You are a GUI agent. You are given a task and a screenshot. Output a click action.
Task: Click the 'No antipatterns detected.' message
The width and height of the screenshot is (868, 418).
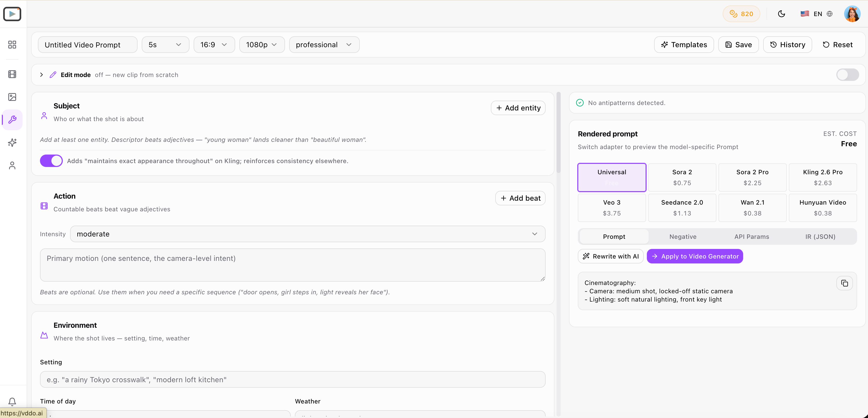[626, 103]
